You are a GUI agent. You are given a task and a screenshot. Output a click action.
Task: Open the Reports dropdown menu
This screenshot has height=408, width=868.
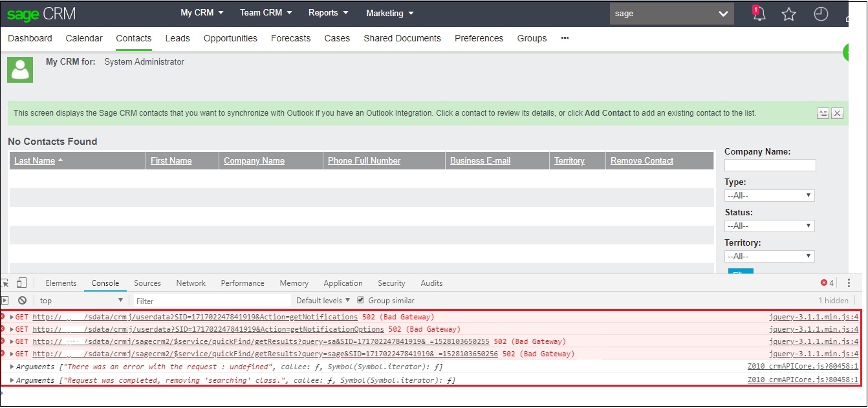point(329,12)
